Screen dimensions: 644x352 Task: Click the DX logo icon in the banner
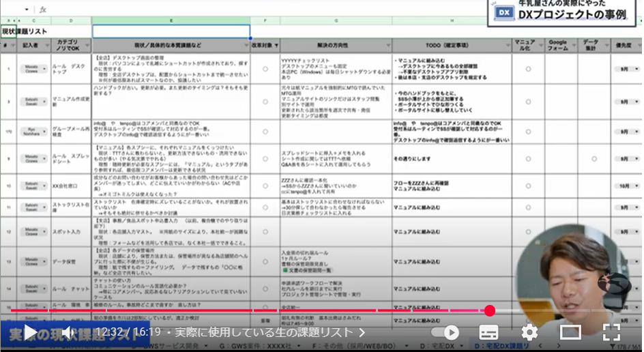point(503,12)
